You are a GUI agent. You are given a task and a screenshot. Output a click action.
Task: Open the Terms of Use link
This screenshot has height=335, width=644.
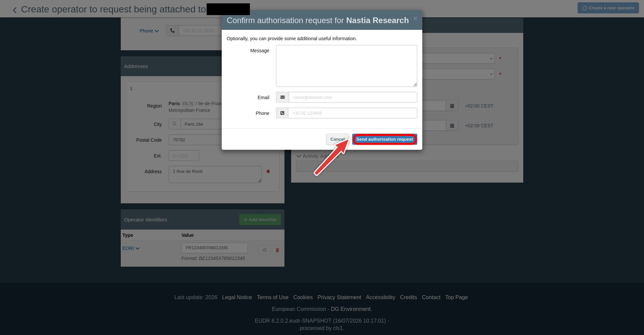pos(272,297)
